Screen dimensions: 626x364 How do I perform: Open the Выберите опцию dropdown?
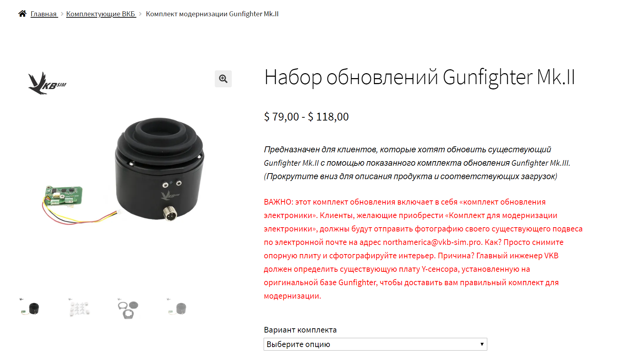click(x=375, y=344)
